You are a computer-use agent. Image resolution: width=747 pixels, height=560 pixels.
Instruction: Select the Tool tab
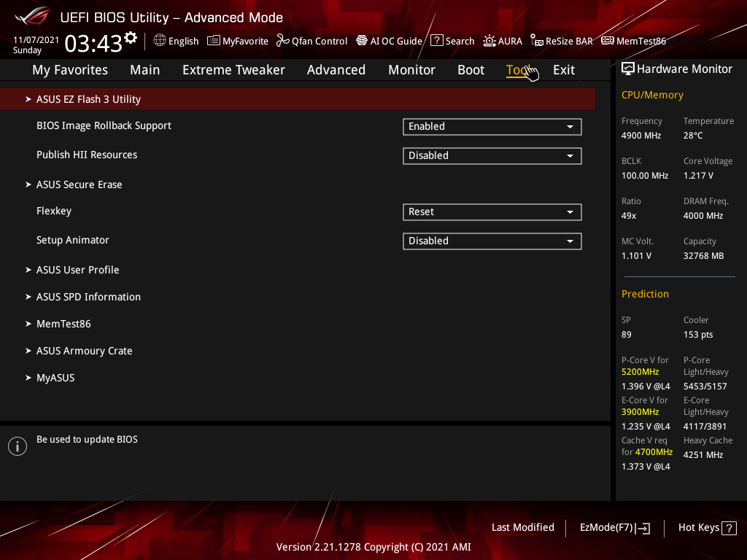coord(519,70)
